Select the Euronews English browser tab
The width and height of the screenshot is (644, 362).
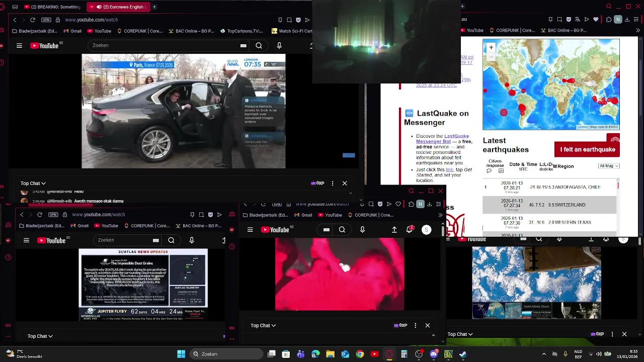(x=118, y=7)
